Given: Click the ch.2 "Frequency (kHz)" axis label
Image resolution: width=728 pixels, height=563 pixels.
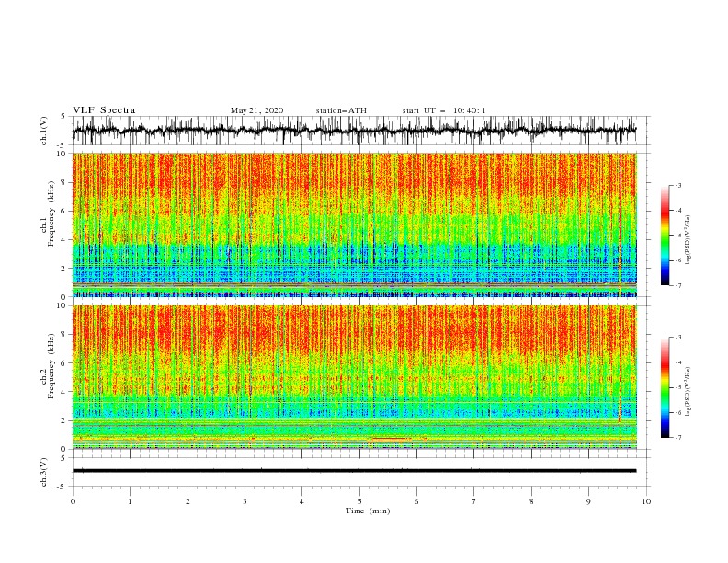Looking at the screenshot, I should (51, 366).
